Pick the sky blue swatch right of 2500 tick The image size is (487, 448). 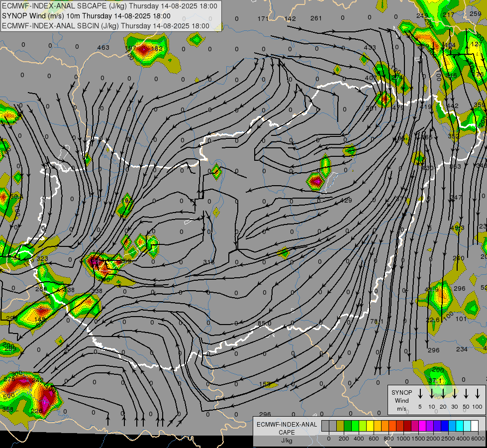click(452, 426)
